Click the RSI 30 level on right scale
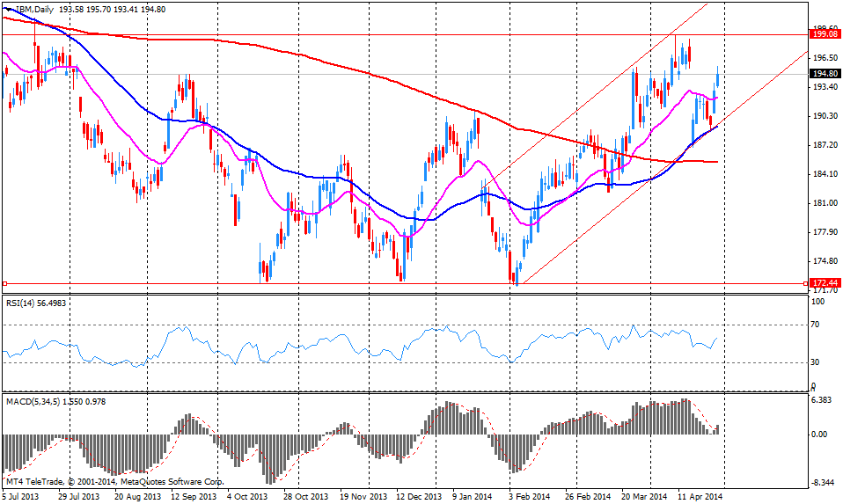The height and width of the screenshot is (504, 843). [x=816, y=362]
